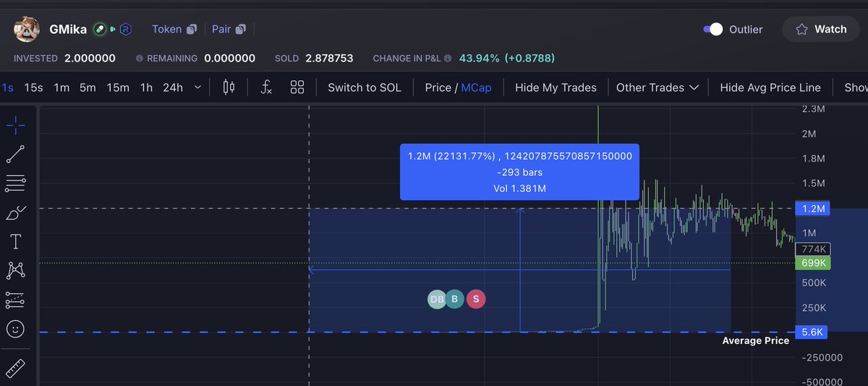Select the 5m timeframe
The image size is (868, 386).
[88, 88]
